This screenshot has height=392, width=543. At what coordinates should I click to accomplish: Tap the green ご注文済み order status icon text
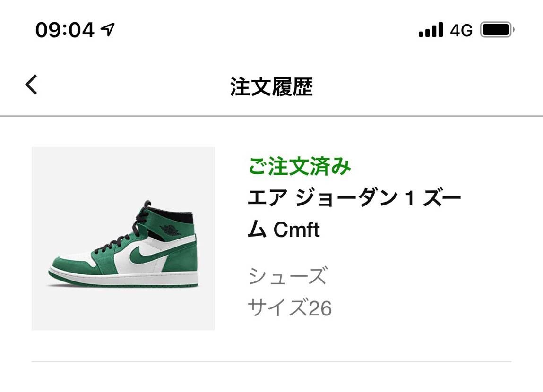299,165
